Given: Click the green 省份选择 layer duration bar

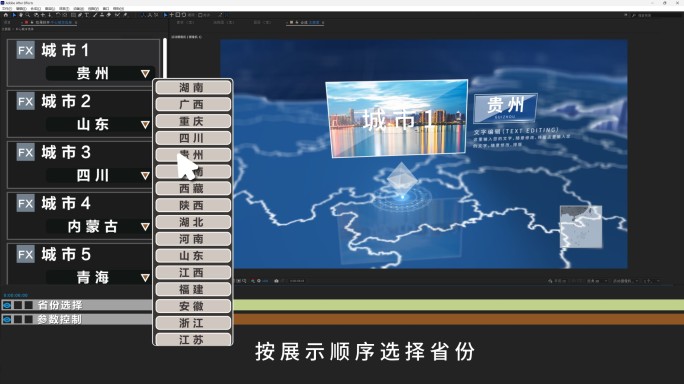Looking at the screenshot, I should pos(458,305).
